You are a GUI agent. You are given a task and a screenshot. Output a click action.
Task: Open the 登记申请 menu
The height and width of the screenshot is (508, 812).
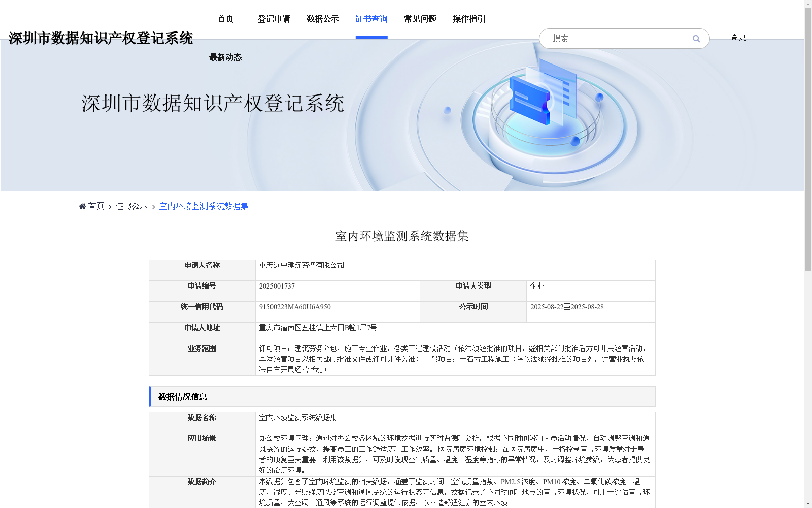274,19
